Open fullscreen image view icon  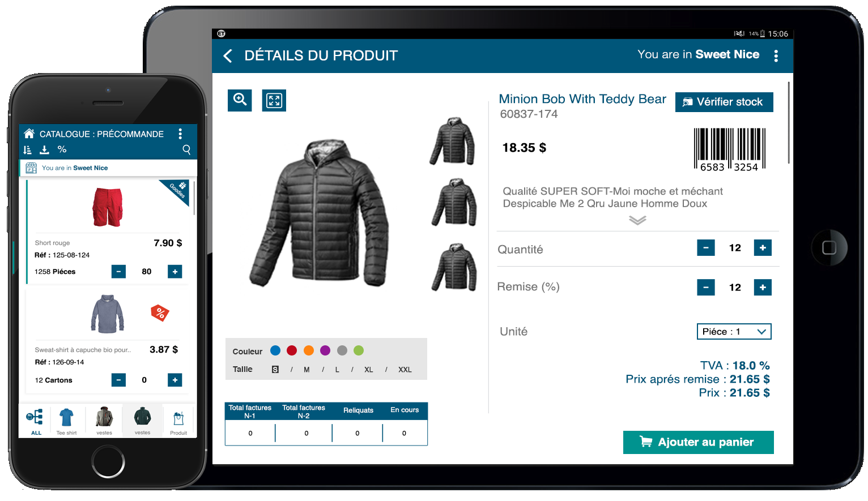274,101
